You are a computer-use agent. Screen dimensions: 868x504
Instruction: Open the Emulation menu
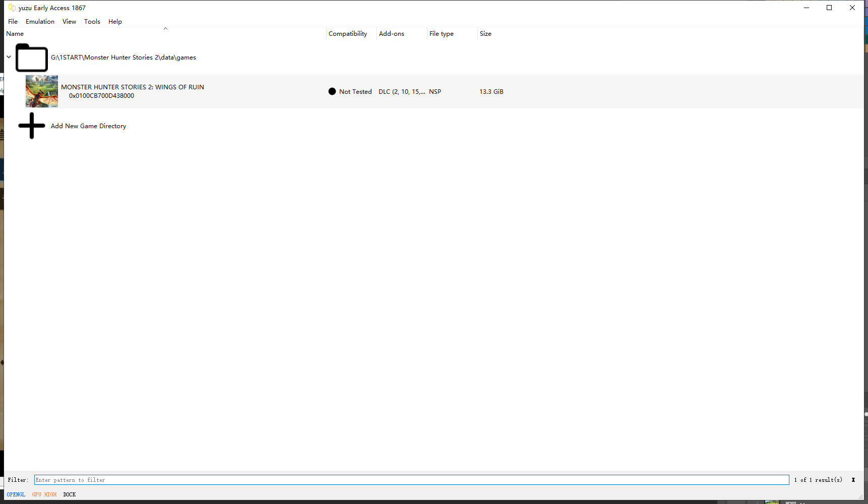[x=40, y=22]
